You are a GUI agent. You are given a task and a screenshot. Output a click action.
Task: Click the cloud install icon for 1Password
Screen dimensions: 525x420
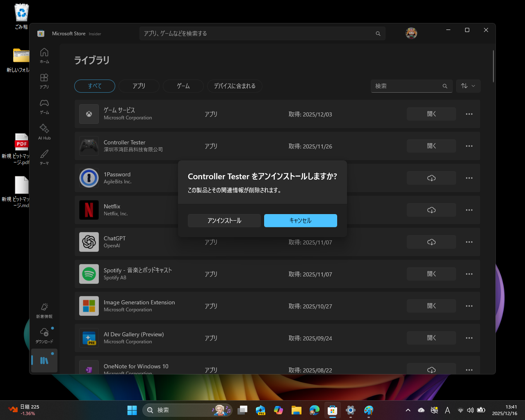click(431, 178)
